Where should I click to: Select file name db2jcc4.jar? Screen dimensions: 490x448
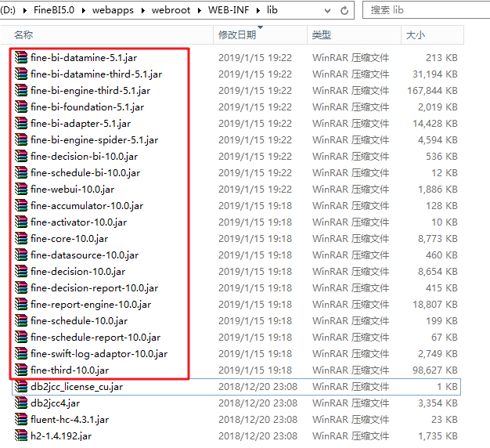55,403
